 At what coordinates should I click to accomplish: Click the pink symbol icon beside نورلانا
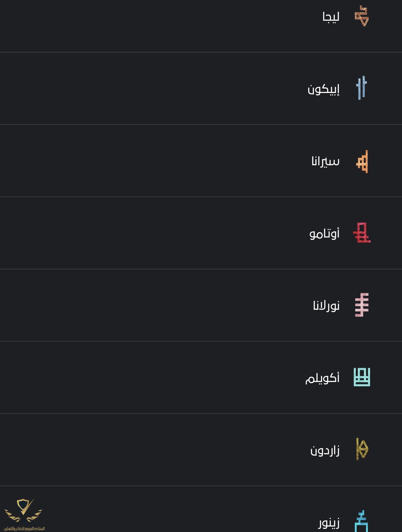362,305
